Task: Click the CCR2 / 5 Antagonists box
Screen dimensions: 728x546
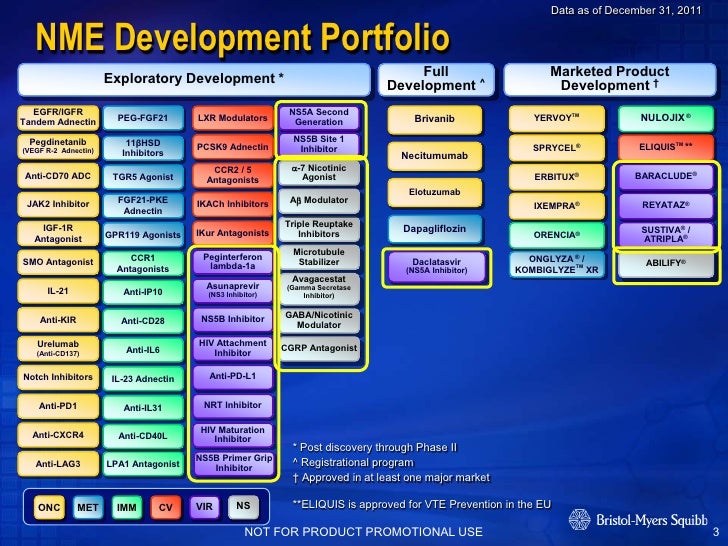Action: [233, 175]
